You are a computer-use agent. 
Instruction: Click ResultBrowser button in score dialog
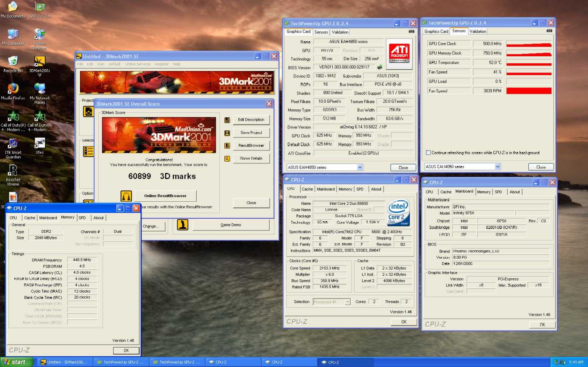click(251, 146)
